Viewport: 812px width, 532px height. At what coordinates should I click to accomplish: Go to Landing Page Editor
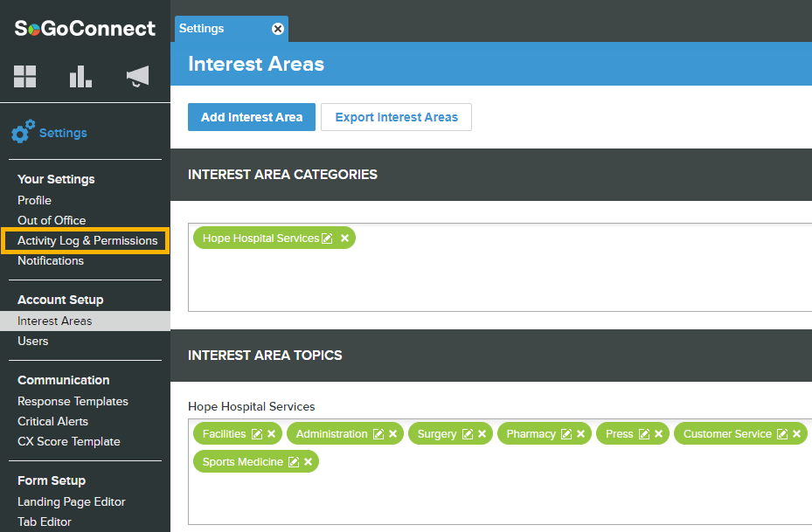72,502
